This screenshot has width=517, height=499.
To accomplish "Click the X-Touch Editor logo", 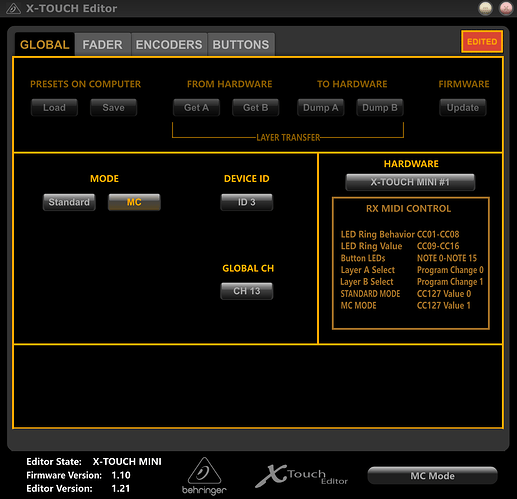I will click(302, 475).
